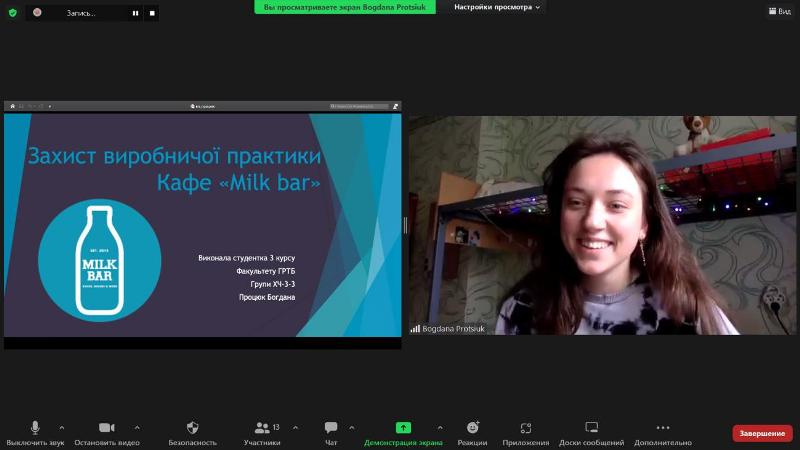800x450 pixels.
Task: Click the green screen-viewing banner of Bogdana Protsiuk
Action: (345, 7)
